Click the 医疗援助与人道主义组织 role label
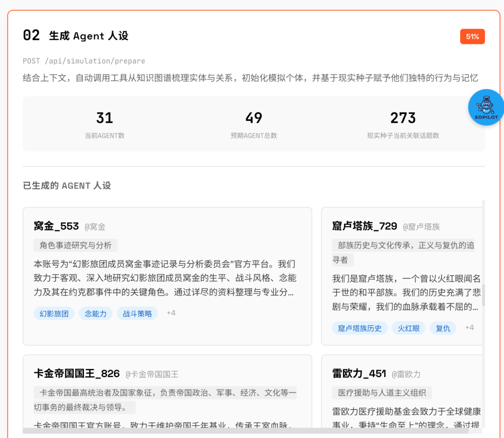Image resolution: width=504 pixels, height=438 pixels. [382, 393]
